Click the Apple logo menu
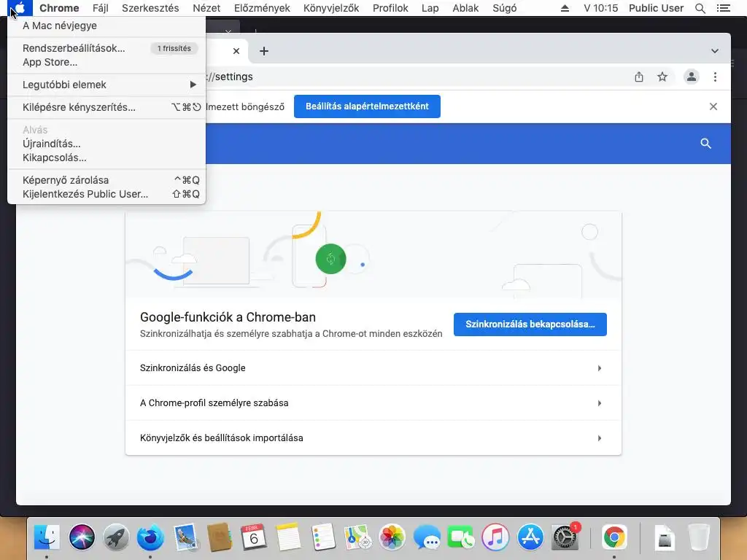Image resolution: width=747 pixels, height=560 pixels. [20, 8]
